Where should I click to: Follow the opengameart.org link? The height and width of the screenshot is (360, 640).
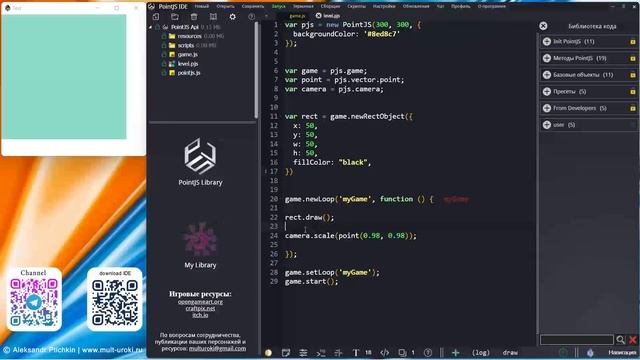[200, 302]
